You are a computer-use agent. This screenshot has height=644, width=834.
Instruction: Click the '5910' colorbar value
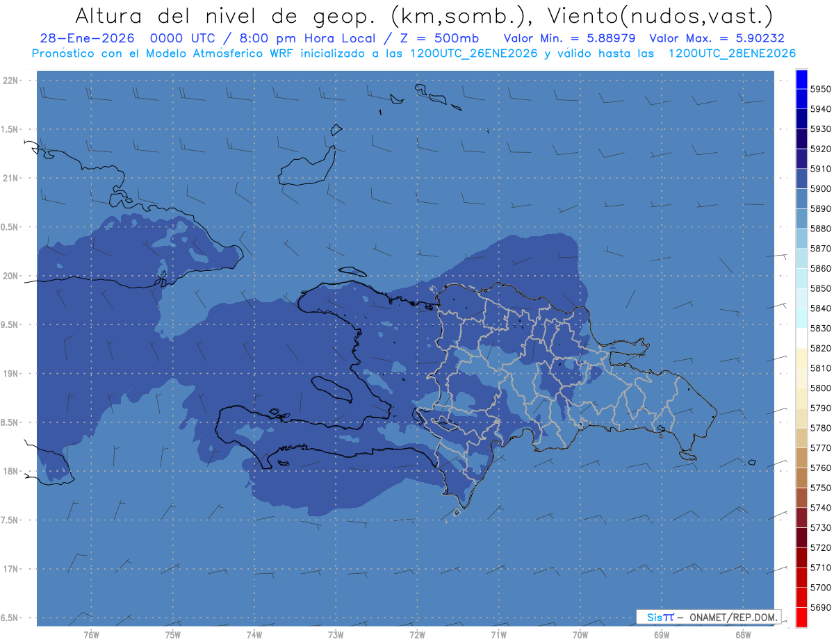click(820, 169)
